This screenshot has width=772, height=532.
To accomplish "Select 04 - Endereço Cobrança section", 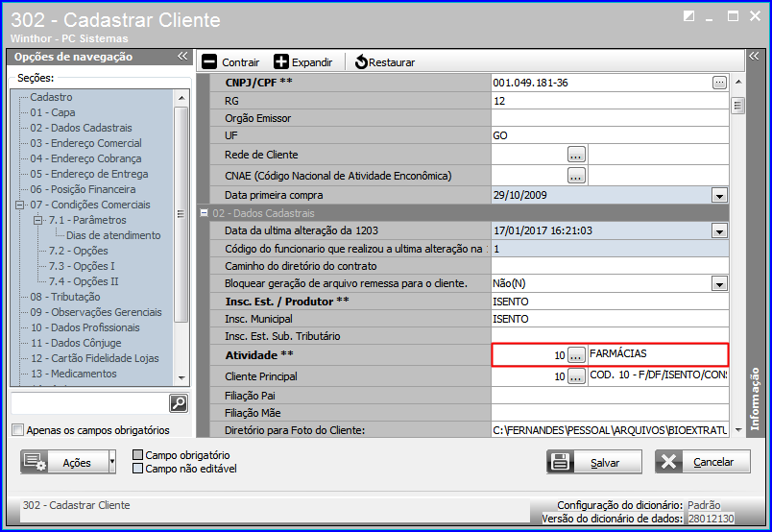I will point(85,158).
